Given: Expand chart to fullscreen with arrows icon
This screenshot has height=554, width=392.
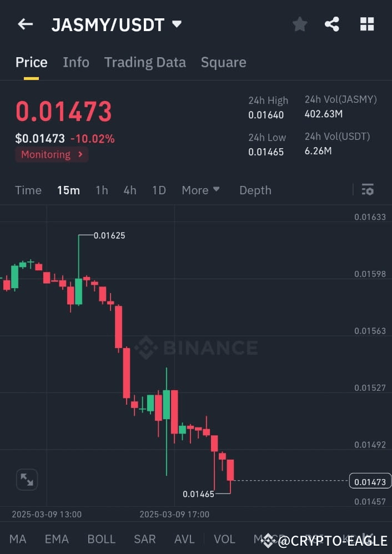Looking at the screenshot, I should [x=26, y=480].
